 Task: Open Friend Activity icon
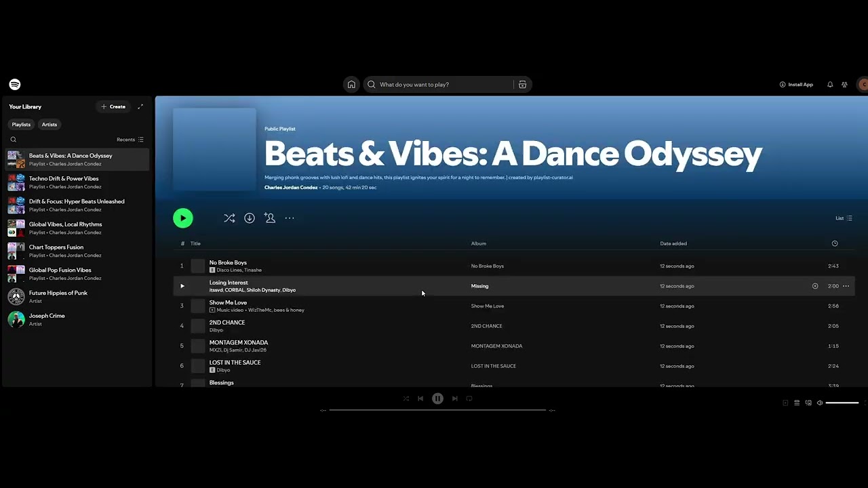point(844,85)
